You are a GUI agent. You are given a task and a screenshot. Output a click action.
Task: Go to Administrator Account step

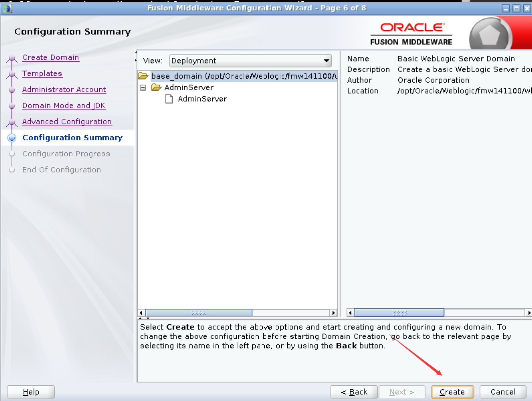point(64,89)
